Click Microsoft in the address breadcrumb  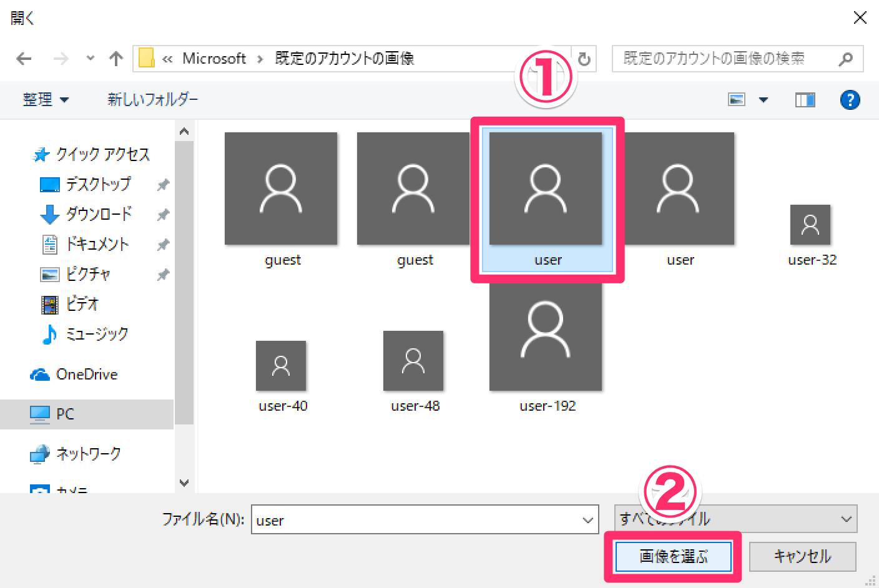coord(214,59)
